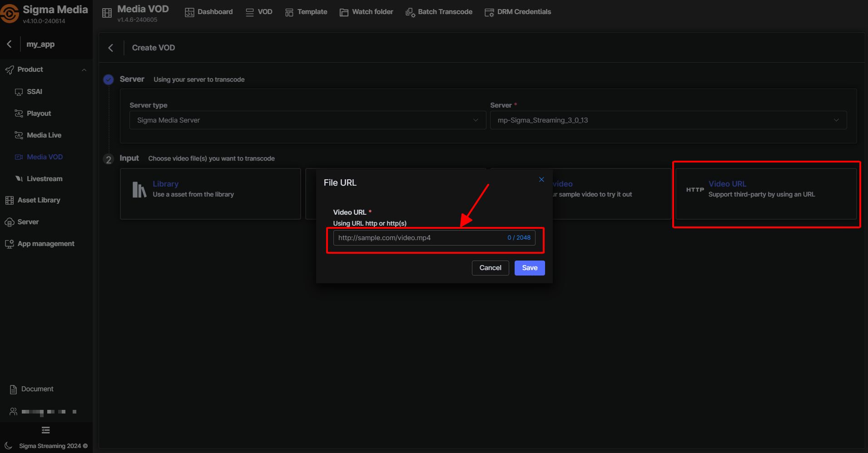Select the Video URL input option
This screenshot has height=453, width=868.
click(766, 194)
